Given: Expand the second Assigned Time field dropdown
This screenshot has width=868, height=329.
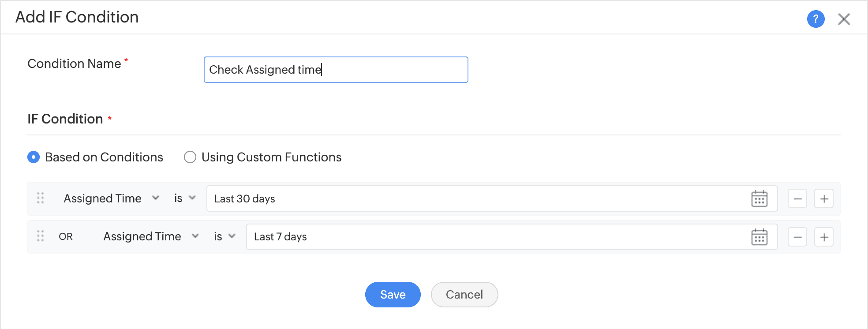Looking at the screenshot, I should (x=150, y=237).
